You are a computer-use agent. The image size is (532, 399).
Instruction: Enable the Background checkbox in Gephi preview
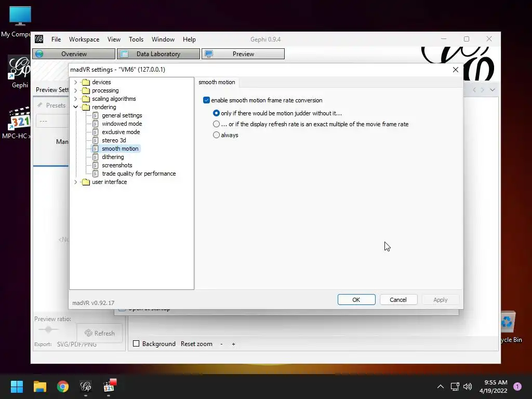coord(136,343)
